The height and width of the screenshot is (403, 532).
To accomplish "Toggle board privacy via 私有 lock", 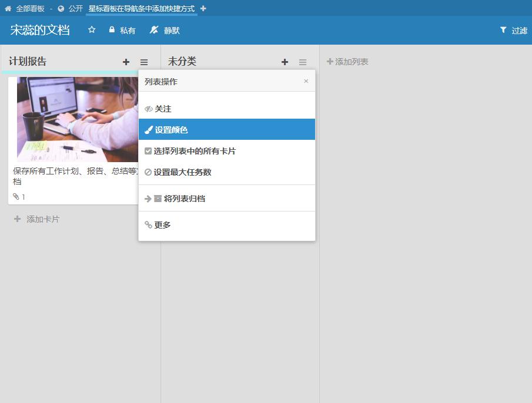I will [x=122, y=30].
